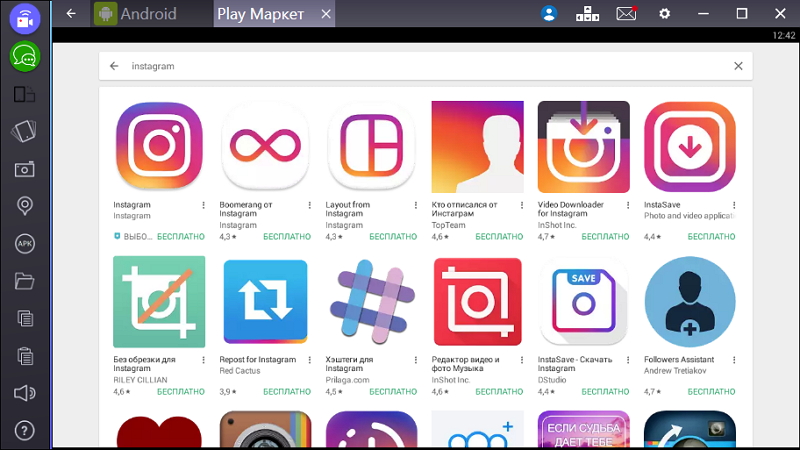This screenshot has height=450, width=800.
Task: Open the InstaSave download arrow icon
Action: [x=690, y=146]
